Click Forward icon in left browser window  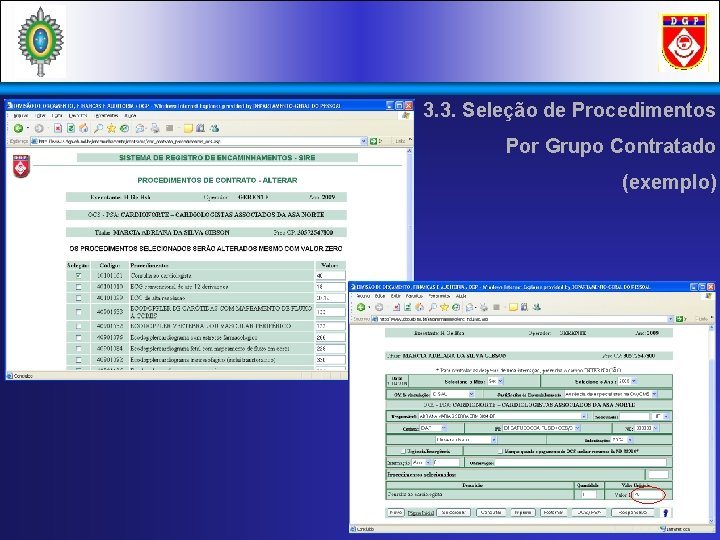tap(39, 129)
